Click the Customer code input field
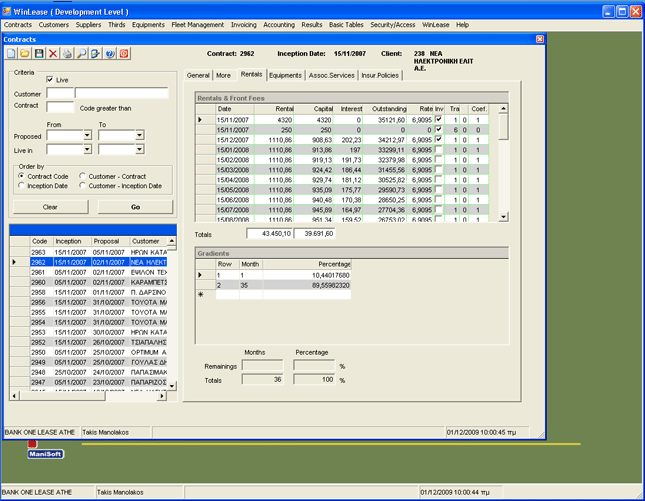Viewport: 645px width, 501px height. click(x=60, y=93)
